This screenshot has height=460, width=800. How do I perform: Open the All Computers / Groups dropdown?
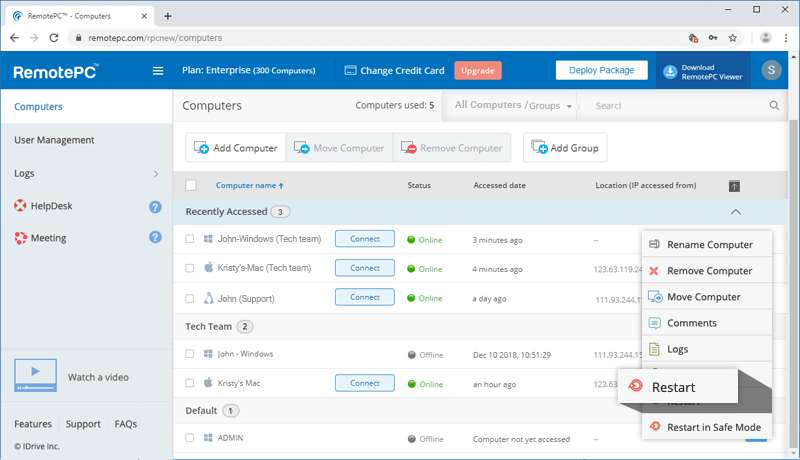click(512, 105)
